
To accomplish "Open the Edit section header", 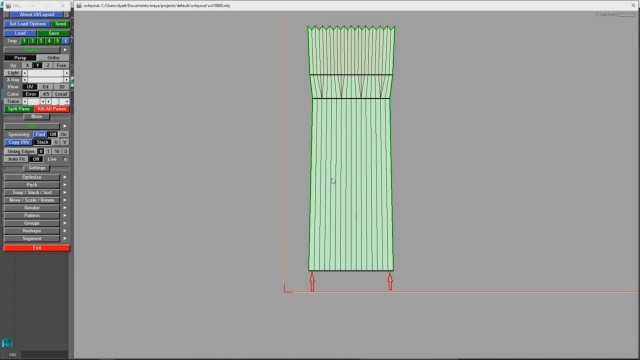I will tap(32, 126).
